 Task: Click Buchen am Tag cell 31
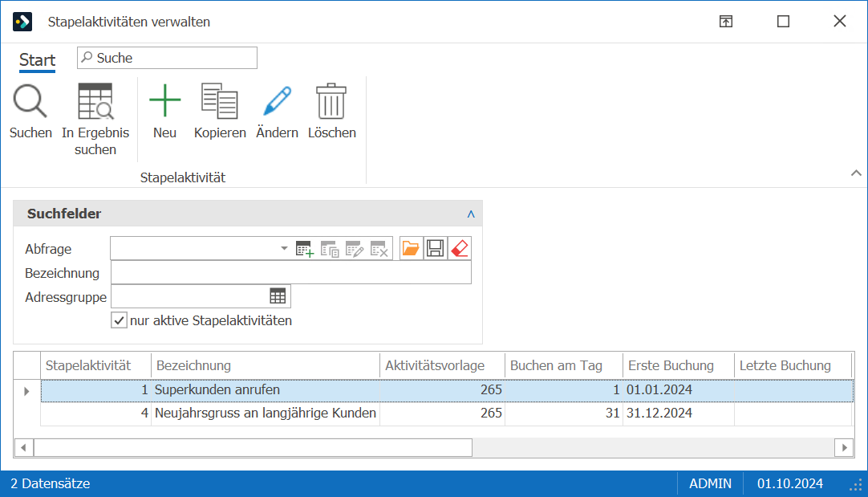(x=563, y=413)
